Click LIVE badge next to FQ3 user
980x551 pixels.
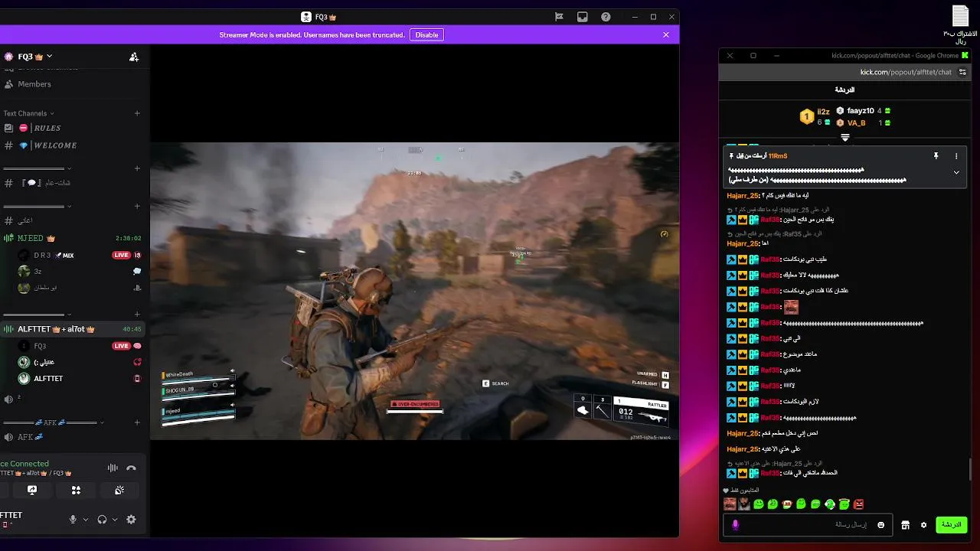[x=121, y=346]
